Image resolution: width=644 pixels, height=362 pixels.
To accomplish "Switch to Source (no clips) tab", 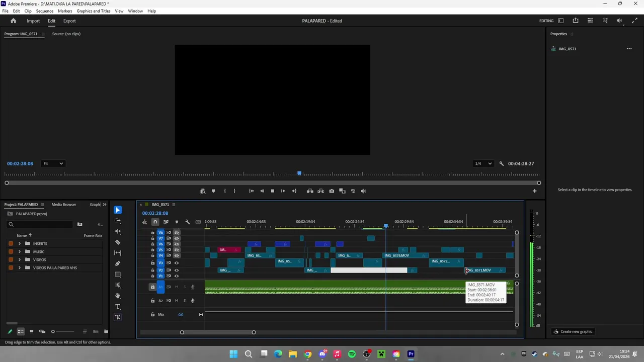I will (x=66, y=34).
